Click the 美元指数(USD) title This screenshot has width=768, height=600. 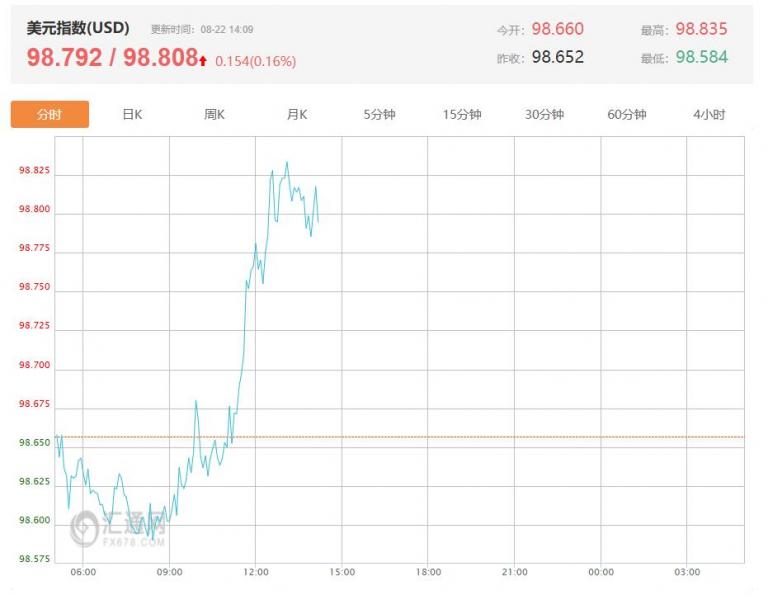[78, 28]
